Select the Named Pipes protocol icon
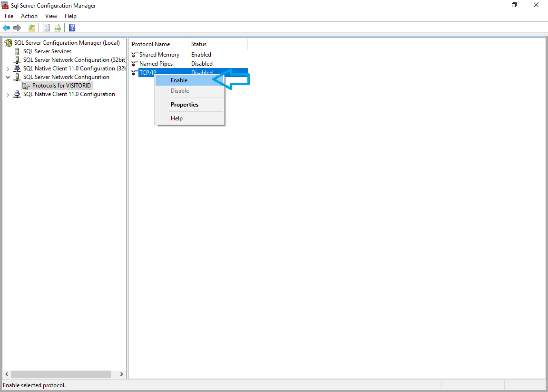The height and width of the screenshot is (392, 548). coord(135,64)
